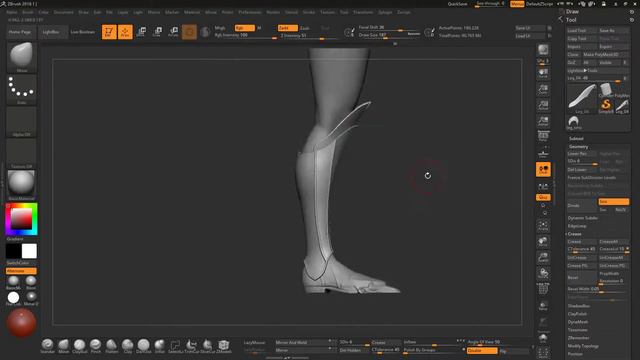Open the Material menu

(x=192, y=12)
